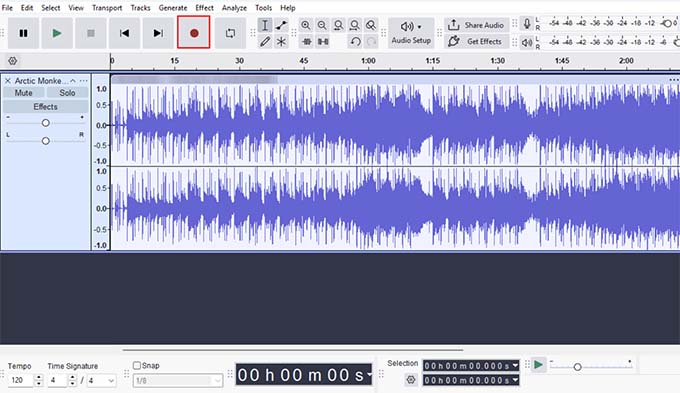The width and height of the screenshot is (680, 393).
Task: Select the Multi-tool asterisk icon
Action: [281, 42]
